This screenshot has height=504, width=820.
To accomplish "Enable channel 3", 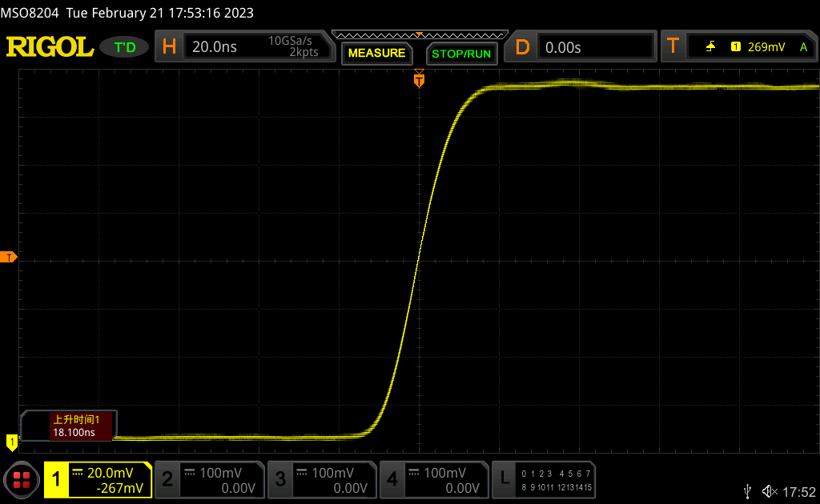I will click(x=322, y=479).
